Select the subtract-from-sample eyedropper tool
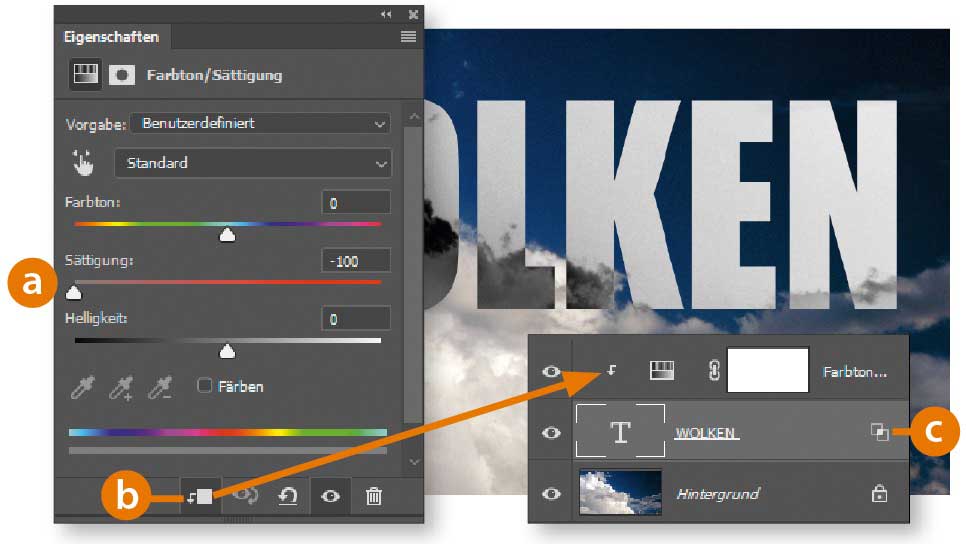The height and width of the screenshot is (544, 966). 160,388
